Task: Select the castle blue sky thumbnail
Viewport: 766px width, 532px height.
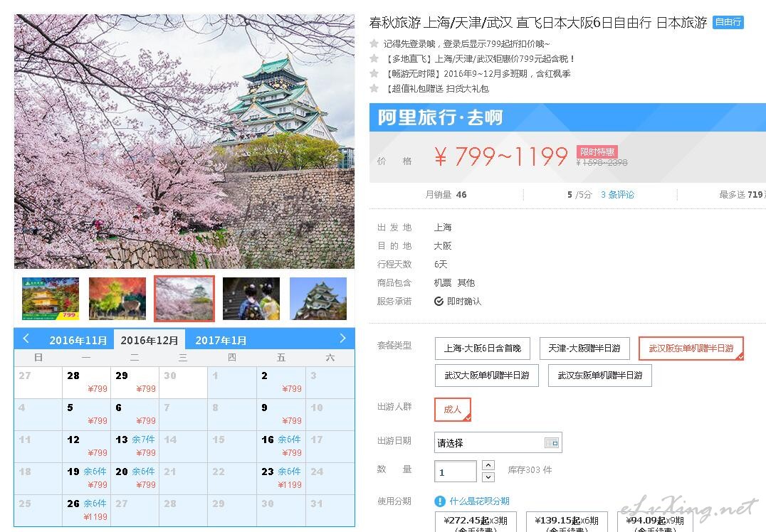Action: coord(318,299)
